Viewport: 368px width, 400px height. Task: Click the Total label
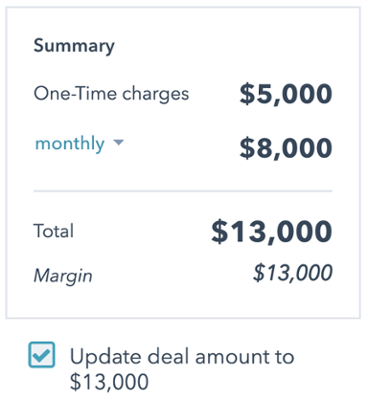(53, 231)
